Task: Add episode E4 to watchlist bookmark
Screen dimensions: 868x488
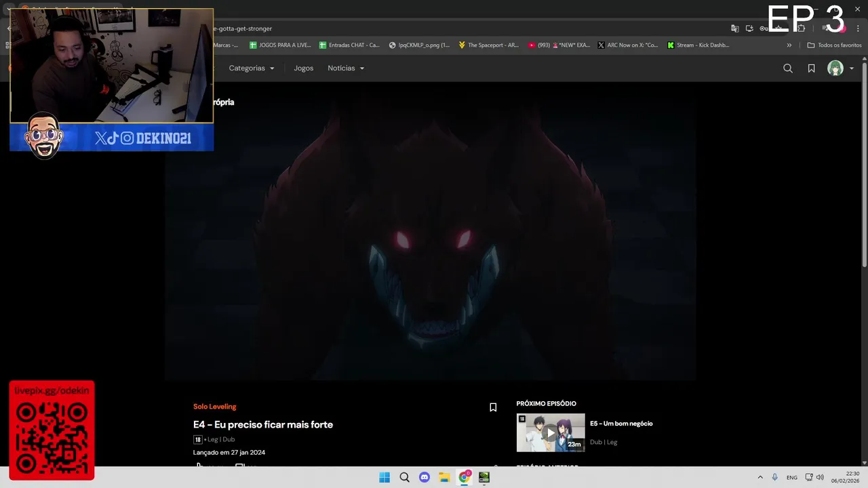Action: 493,407
